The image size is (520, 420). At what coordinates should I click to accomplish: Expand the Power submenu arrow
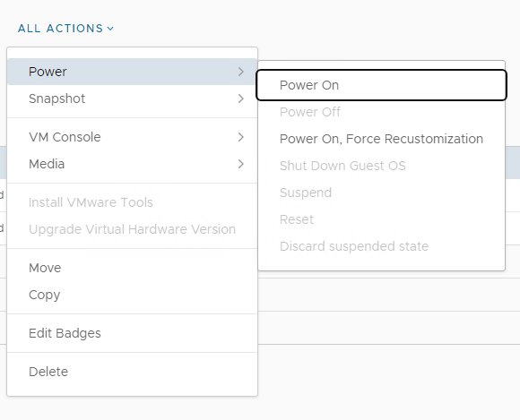coord(241,72)
